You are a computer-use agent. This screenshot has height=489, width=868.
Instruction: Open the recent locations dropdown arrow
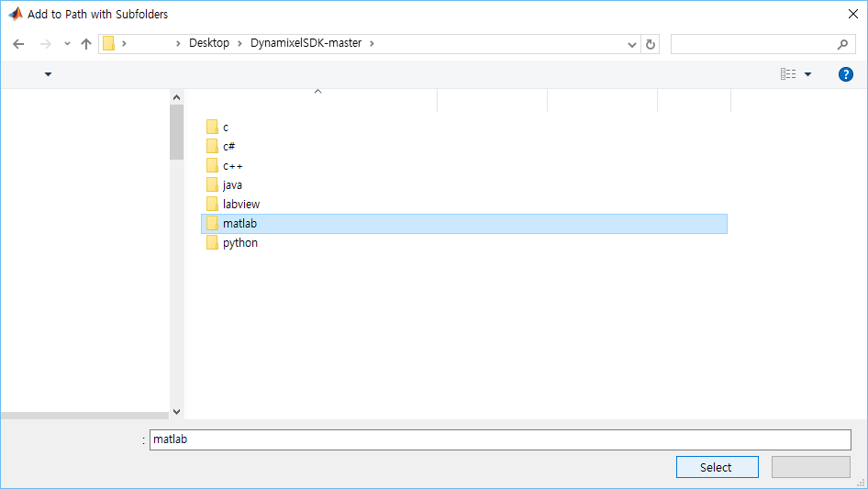tap(67, 43)
